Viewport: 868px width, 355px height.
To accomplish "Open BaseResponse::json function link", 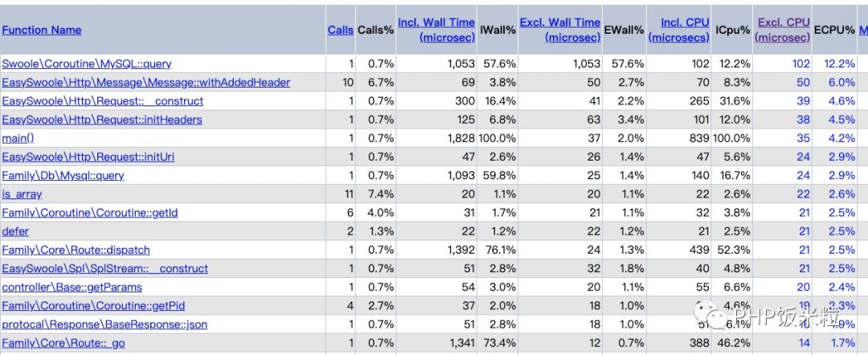I will tap(104, 324).
